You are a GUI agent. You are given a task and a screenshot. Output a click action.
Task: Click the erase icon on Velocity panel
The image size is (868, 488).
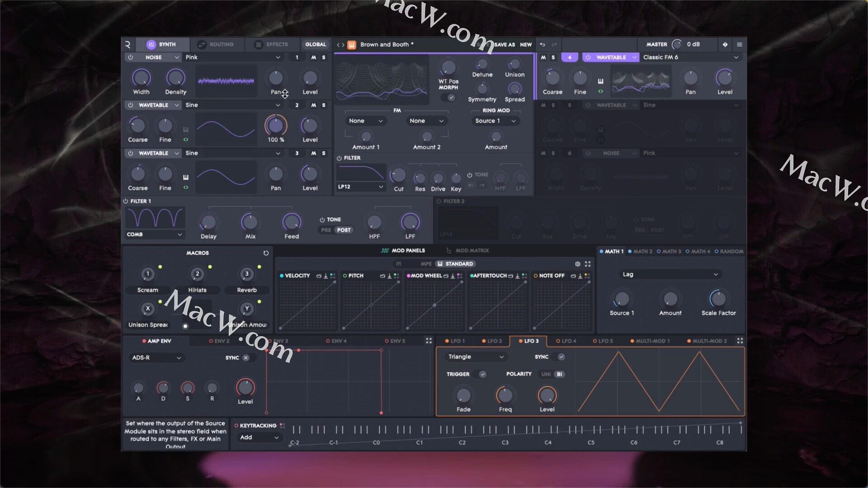coord(319,276)
